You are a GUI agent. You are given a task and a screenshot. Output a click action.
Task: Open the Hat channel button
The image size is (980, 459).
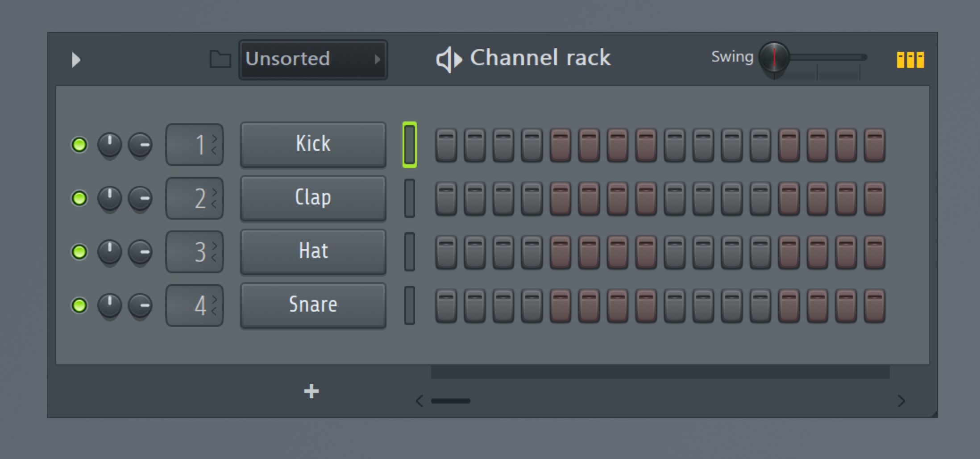point(313,251)
